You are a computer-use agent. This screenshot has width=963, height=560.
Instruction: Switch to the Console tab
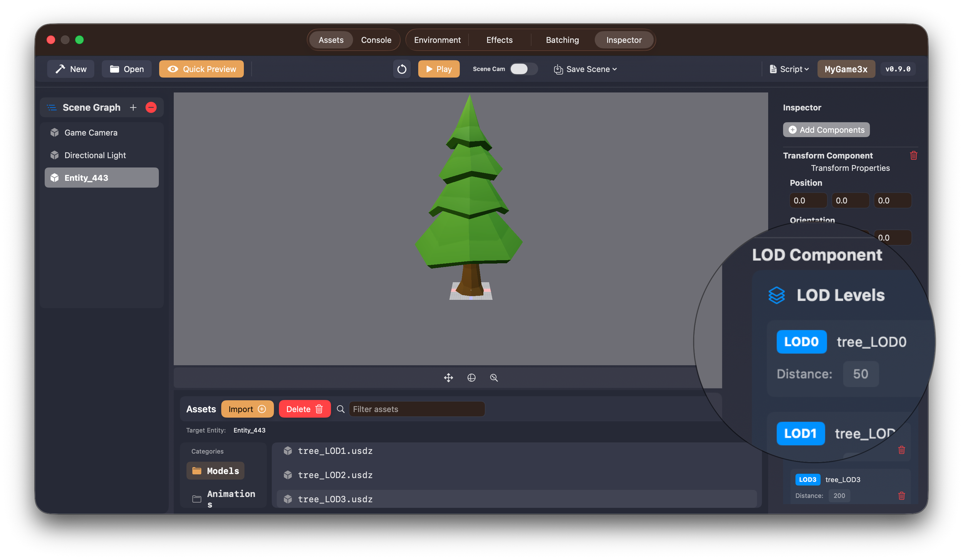376,40
